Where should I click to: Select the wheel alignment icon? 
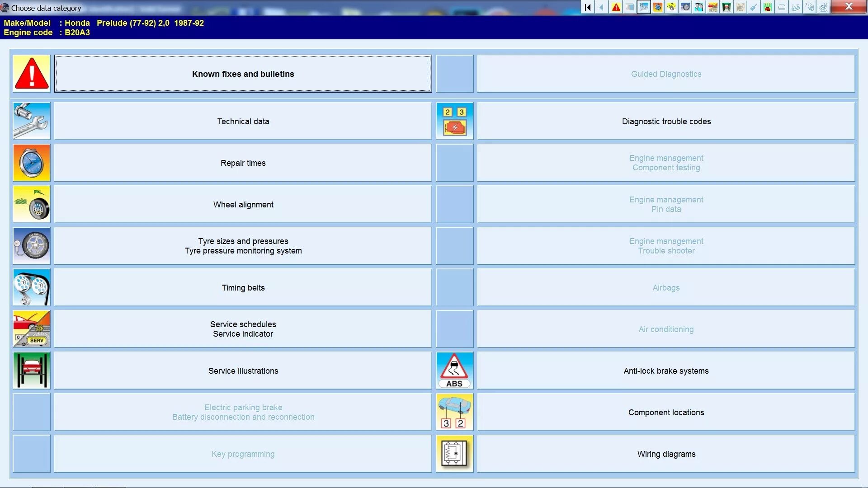pos(31,204)
